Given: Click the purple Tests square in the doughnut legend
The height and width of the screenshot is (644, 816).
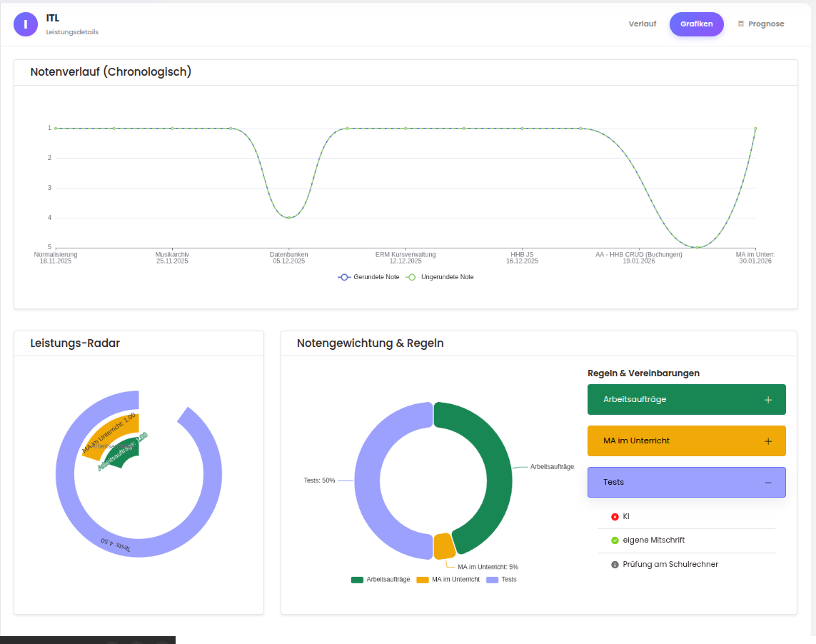Looking at the screenshot, I should click(x=492, y=579).
